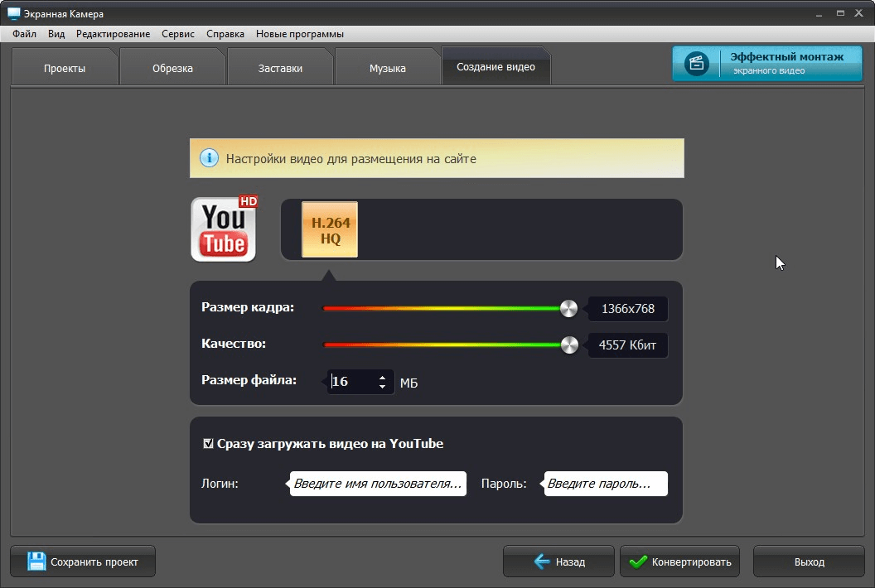This screenshot has height=588, width=875.
Task: Switch to the Проекты tab
Action: [65, 68]
